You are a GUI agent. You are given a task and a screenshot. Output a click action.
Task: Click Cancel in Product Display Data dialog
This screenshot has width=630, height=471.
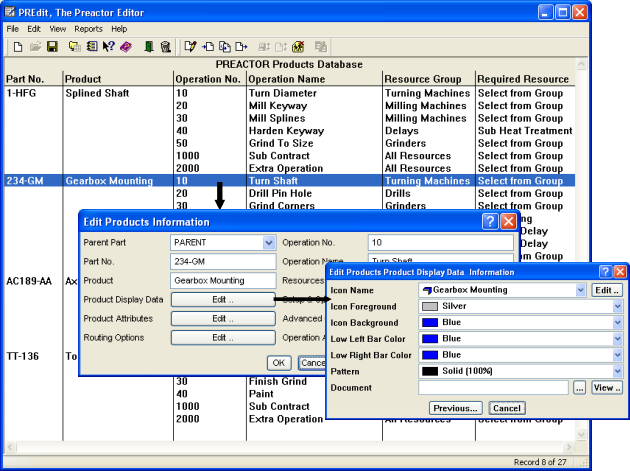click(507, 408)
